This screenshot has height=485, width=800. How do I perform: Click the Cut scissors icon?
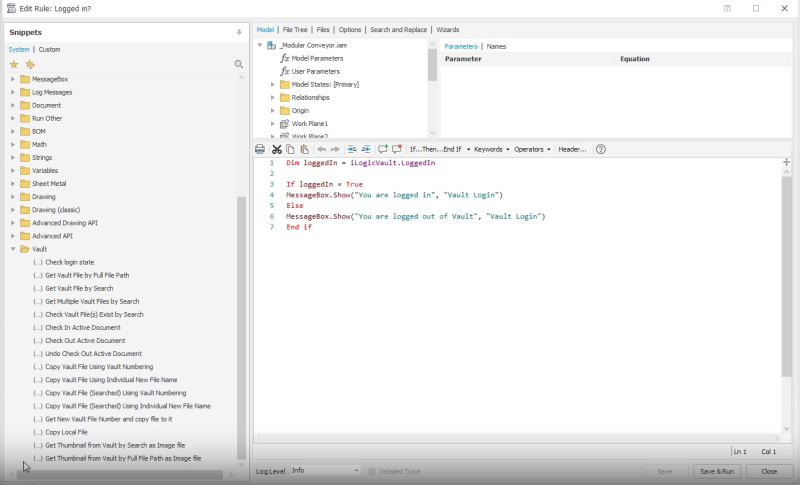pyautogui.click(x=277, y=149)
